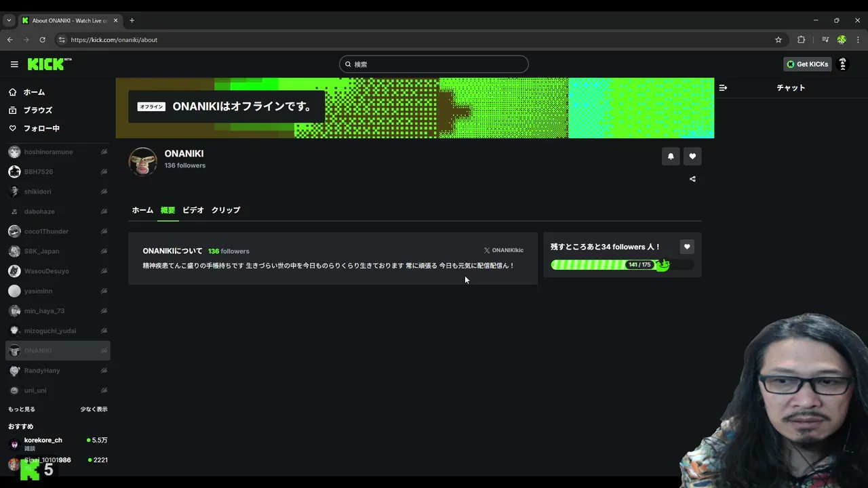868x488 pixels.
Task: Follow ONANIKI with the heart button
Action: coord(692,157)
